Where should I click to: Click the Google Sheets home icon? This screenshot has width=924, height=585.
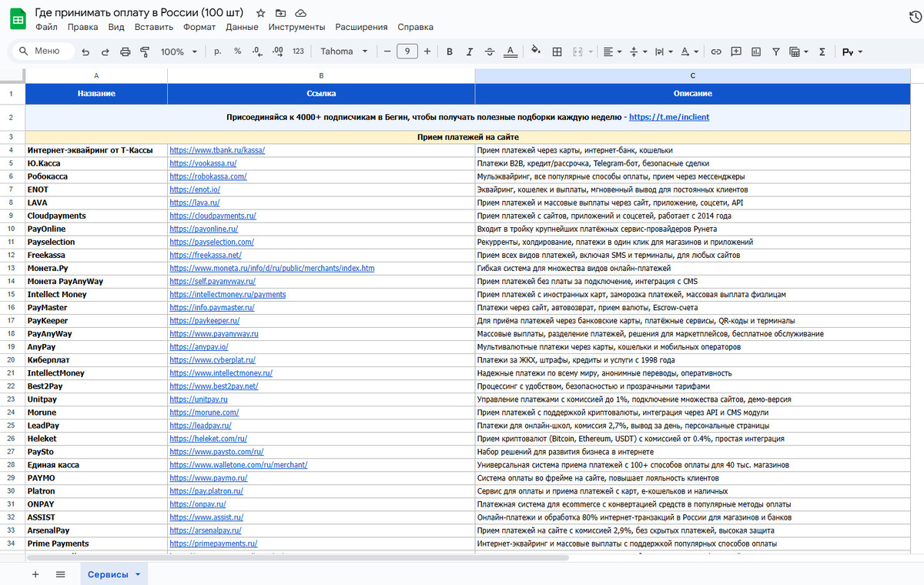(18, 19)
